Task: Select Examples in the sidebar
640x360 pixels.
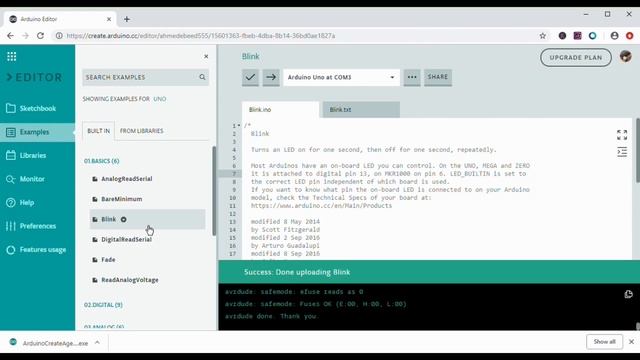Action: pos(38,132)
